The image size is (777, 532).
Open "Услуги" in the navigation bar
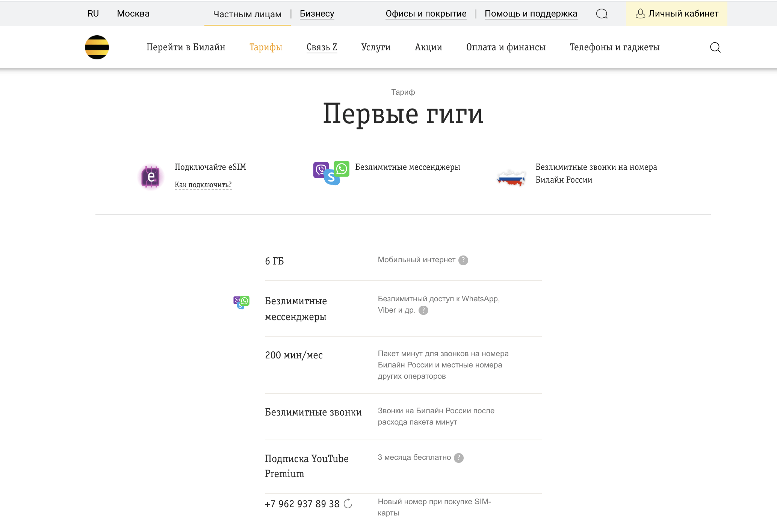(376, 47)
